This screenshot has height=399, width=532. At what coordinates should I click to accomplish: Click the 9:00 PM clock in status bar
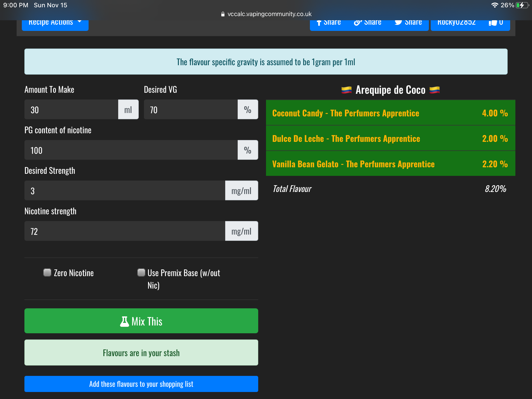[x=16, y=5]
